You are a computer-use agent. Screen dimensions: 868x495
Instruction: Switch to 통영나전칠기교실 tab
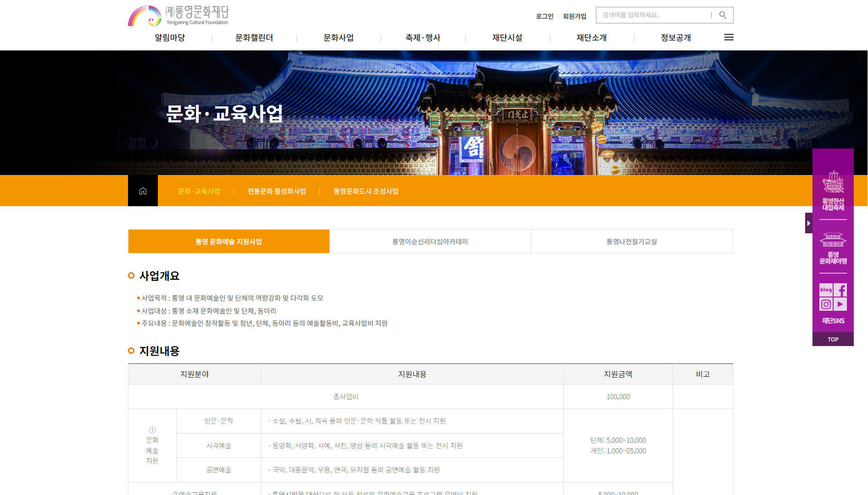pos(631,242)
